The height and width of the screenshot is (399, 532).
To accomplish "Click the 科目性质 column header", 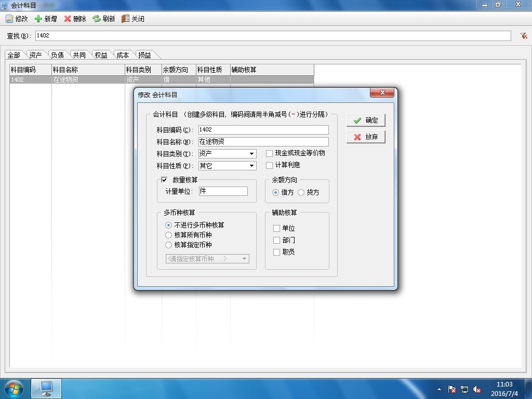I will (x=213, y=70).
